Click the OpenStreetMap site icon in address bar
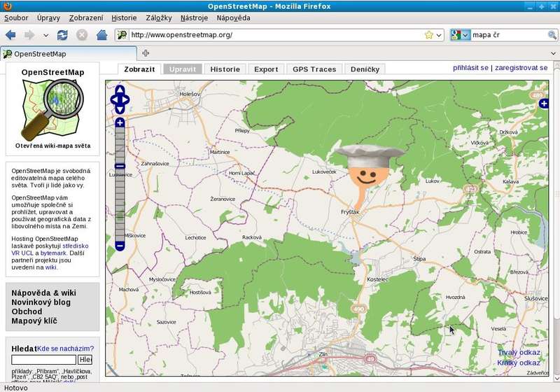This screenshot has height=392, width=560. [122, 35]
